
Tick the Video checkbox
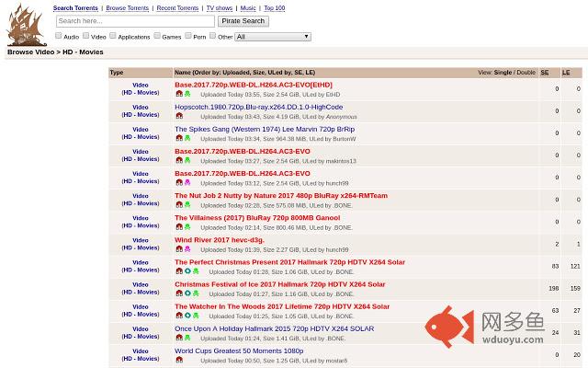[85, 36]
